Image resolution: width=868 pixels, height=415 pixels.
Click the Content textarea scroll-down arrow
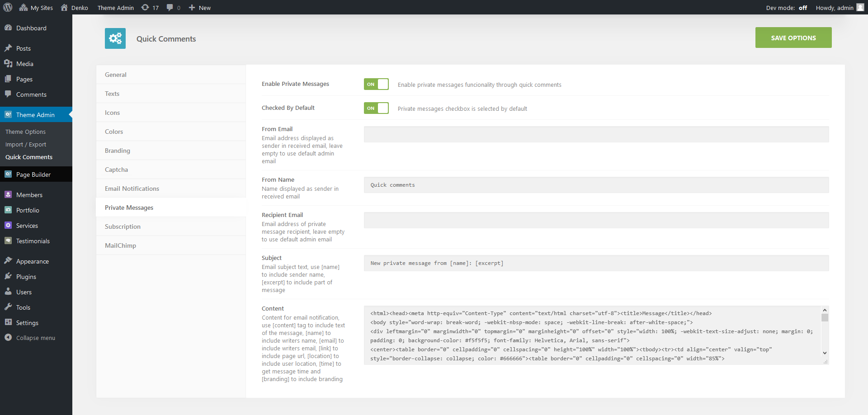click(825, 353)
